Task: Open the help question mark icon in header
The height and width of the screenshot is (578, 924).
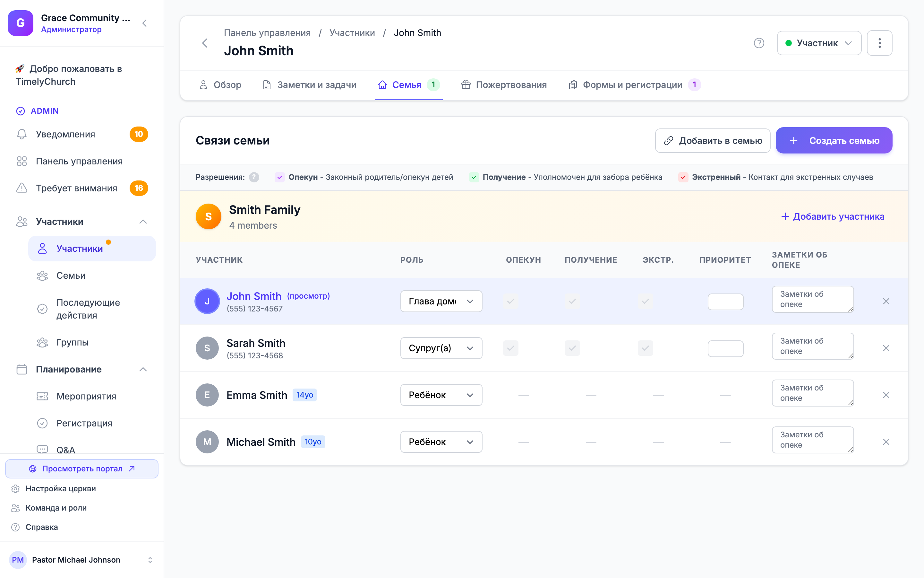Action: [759, 43]
